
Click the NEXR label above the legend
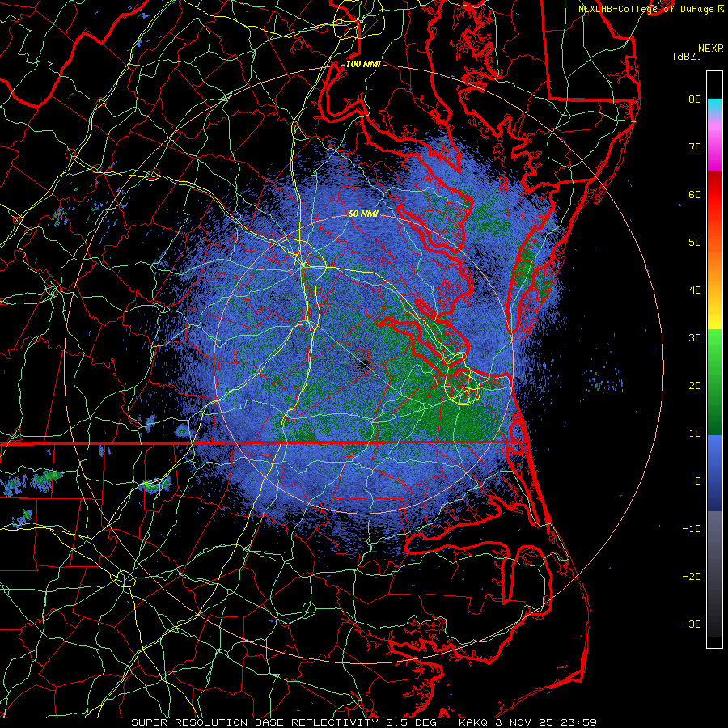click(711, 49)
